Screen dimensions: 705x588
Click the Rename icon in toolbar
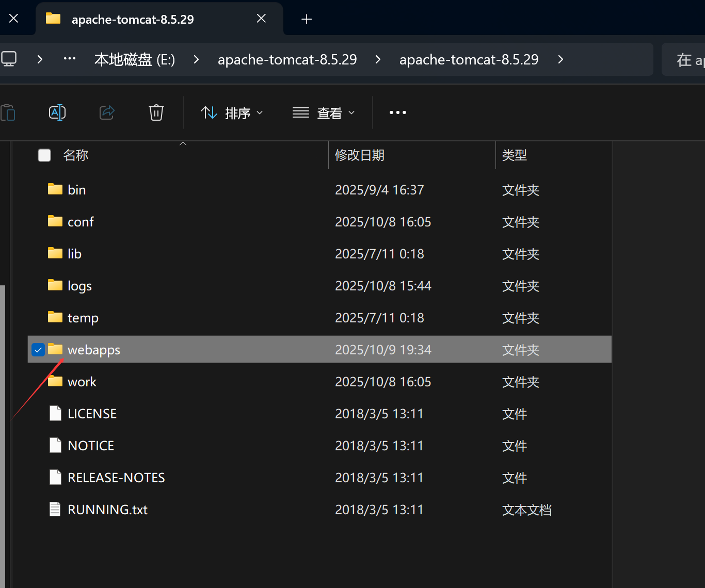point(57,112)
